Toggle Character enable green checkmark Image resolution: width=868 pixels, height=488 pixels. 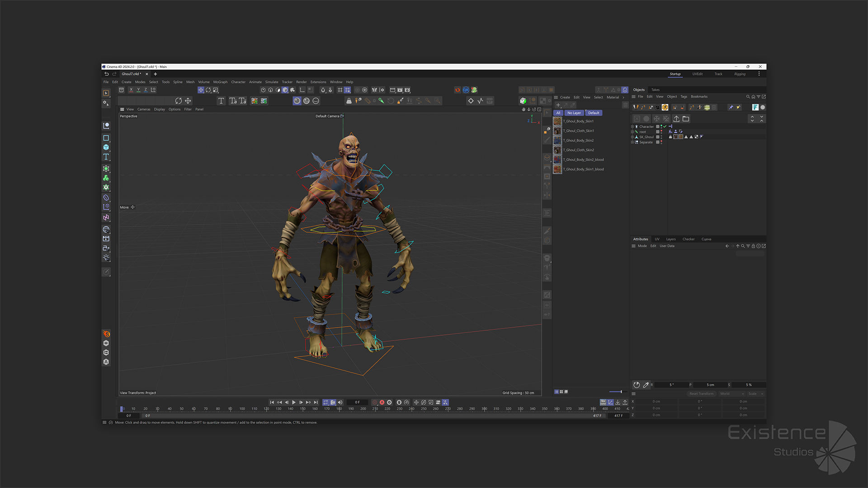click(665, 127)
